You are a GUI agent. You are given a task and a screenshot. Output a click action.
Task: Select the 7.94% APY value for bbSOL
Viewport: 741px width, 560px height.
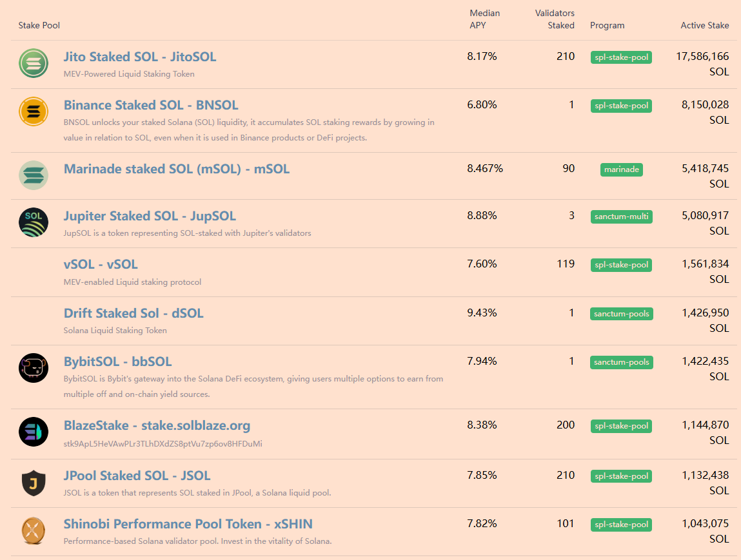482,362
